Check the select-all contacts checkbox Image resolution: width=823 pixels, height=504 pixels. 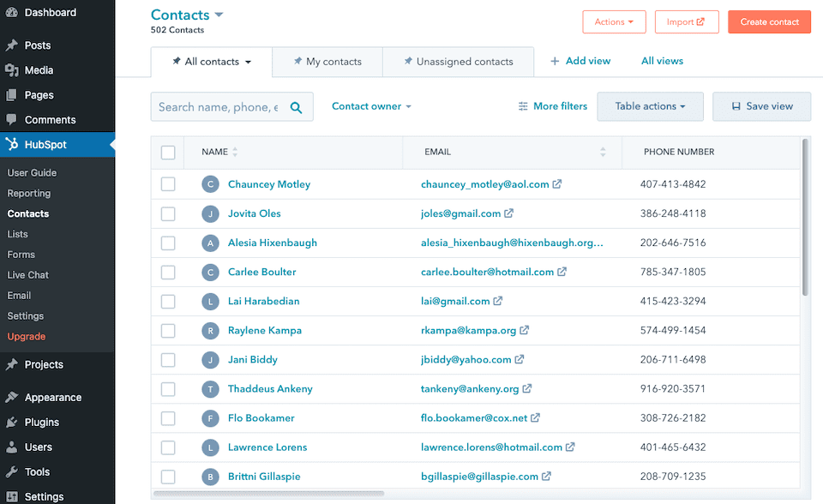168,152
